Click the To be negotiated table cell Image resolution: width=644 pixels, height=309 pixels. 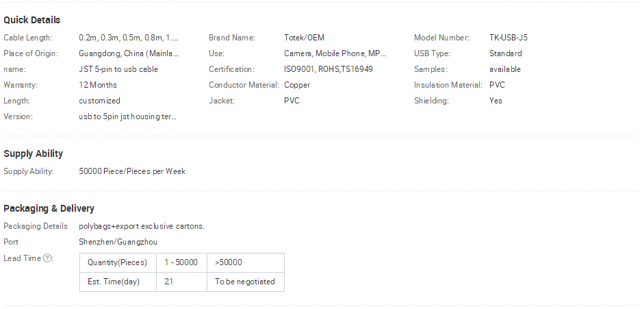(246, 282)
